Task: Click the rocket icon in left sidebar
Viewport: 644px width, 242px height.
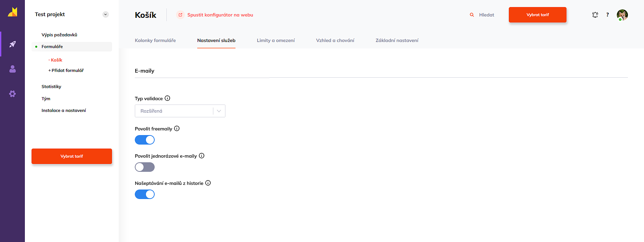Action: tap(12, 44)
